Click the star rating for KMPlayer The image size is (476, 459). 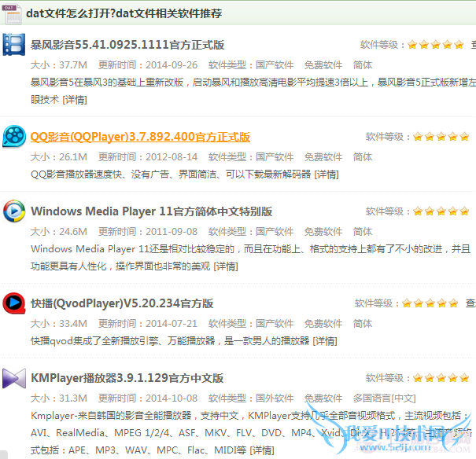(x=441, y=378)
